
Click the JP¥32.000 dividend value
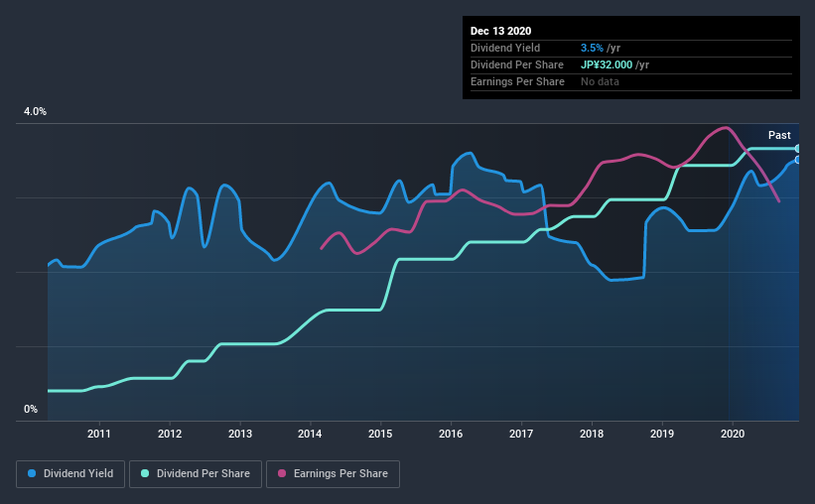(x=607, y=64)
